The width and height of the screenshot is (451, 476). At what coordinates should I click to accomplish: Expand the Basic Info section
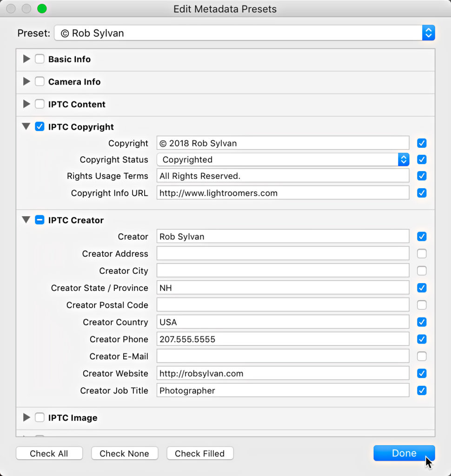pos(27,59)
